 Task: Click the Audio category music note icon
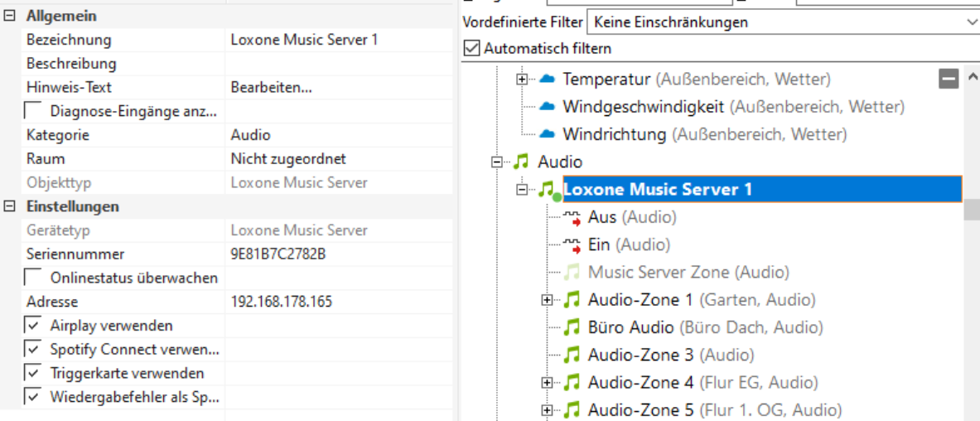click(x=521, y=162)
